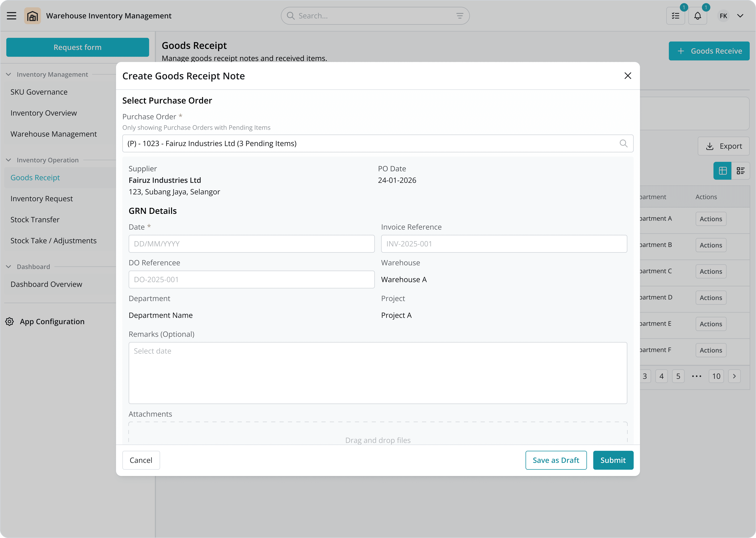The height and width of the screenshot is (538, 756).
Task: Close the Create Goods Receipt Note dialog
Action: point(628,76)
